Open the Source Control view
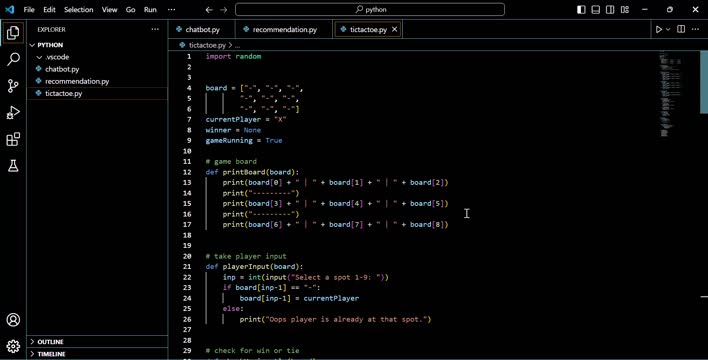 point(14,86)
